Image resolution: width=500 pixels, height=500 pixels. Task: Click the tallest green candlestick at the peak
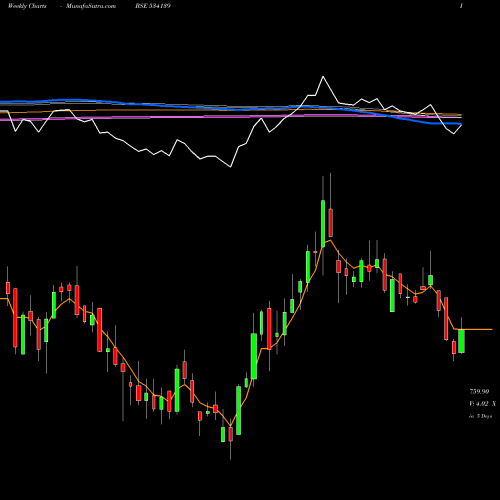click(x=323, y=223)
